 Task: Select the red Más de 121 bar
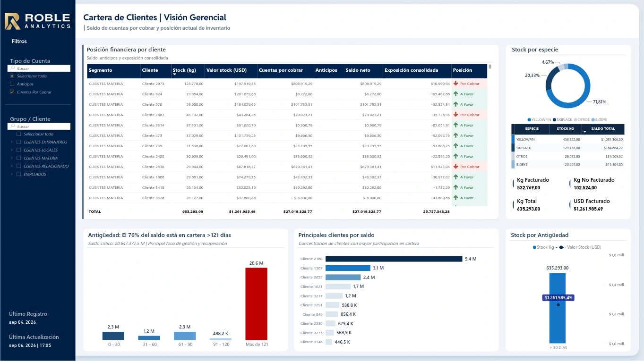pos(256,303)
